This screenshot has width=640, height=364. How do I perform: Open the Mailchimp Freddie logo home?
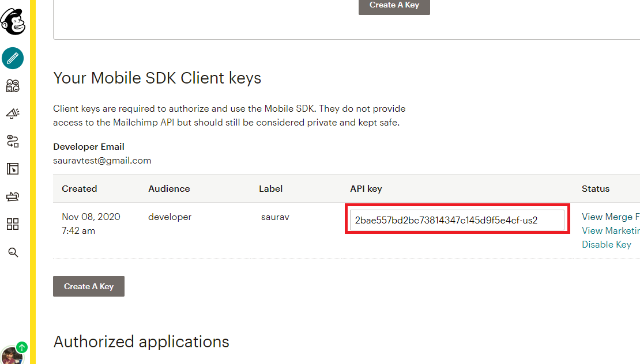tap(13, 22)
